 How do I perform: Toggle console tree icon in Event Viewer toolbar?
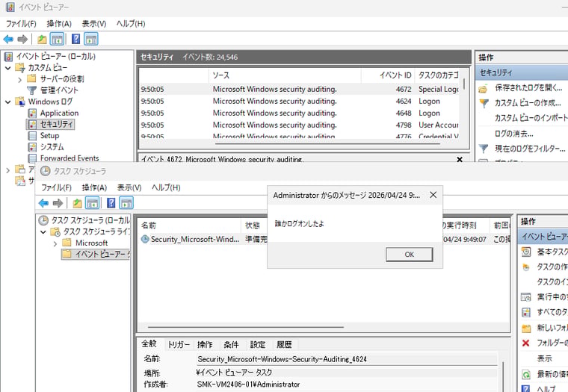(x=58, y=39)
